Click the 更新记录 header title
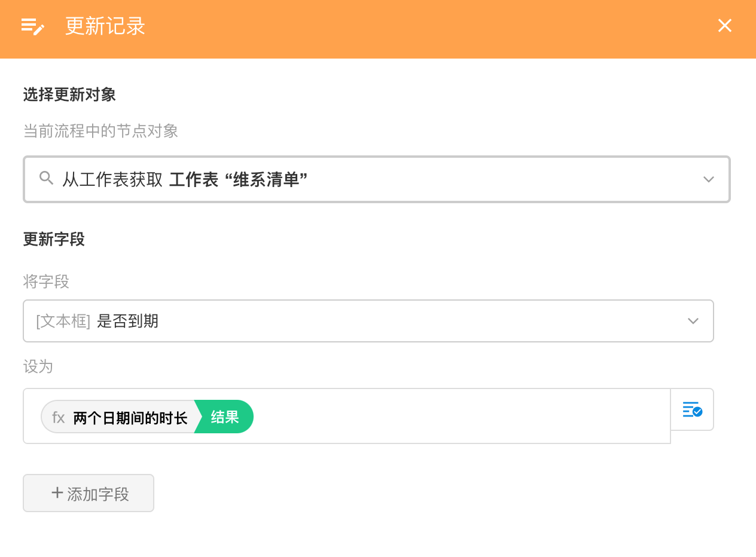This screenshot has height=557, width=756. (105, 26)
